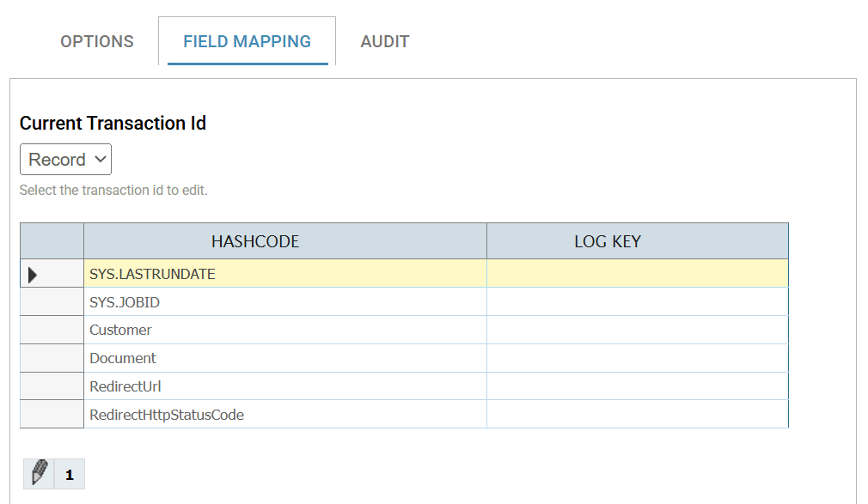Click row selector for Document
Screen dimensions: 868x504
[52, 358]
